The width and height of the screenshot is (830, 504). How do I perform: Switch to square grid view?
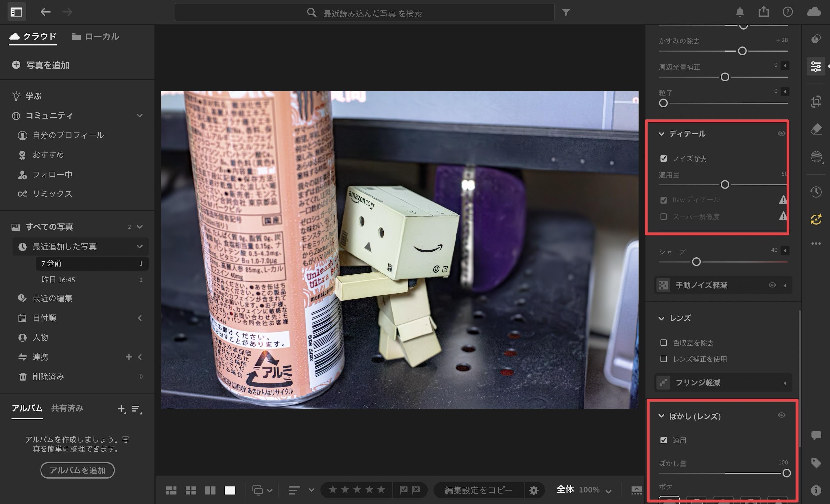pyautogui.click(x=191, y=490)
